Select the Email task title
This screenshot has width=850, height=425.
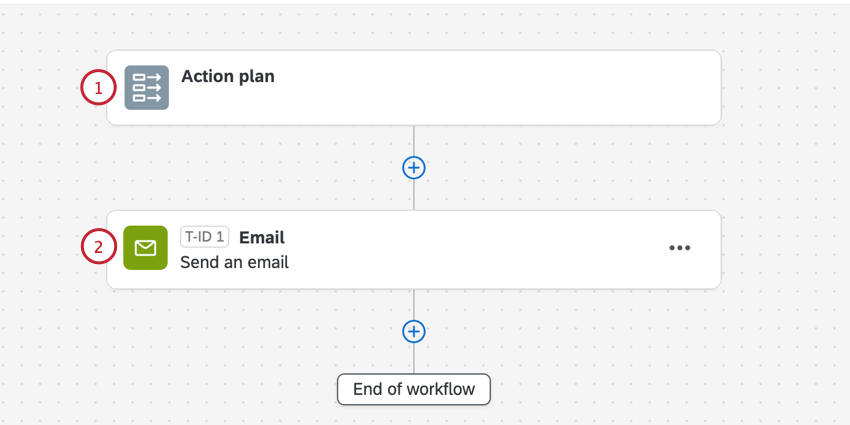point(262,237)
